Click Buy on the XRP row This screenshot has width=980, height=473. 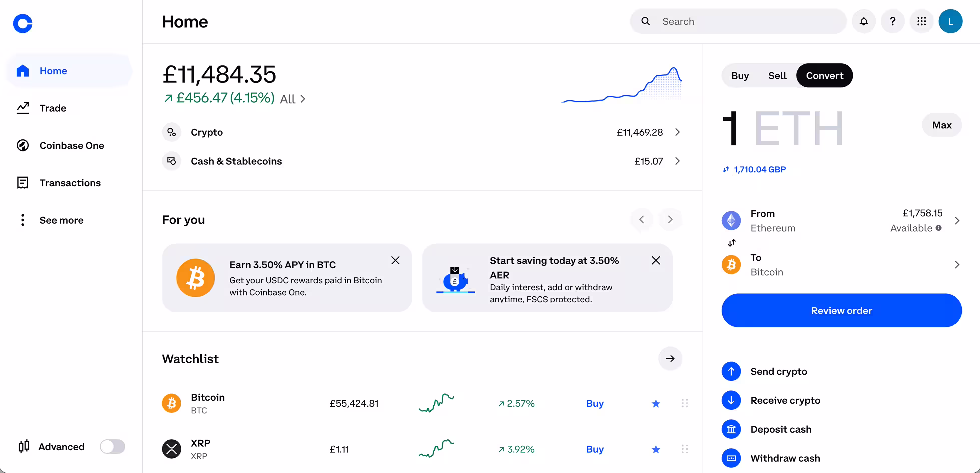point(595,450)
